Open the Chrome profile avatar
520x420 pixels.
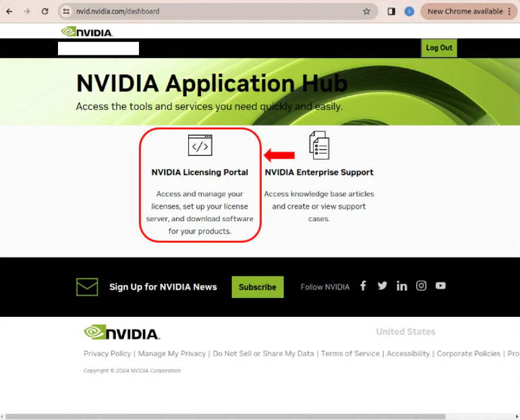tap(409, 11)
